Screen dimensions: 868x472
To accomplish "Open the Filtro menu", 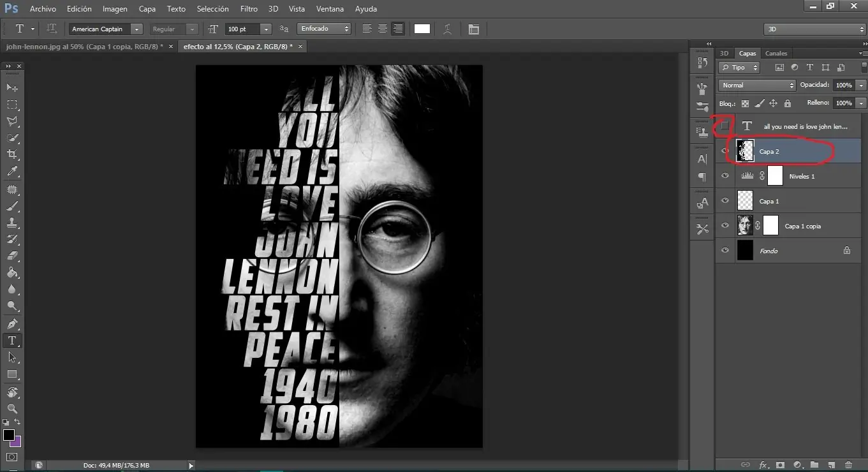I will tap(249, 8).
